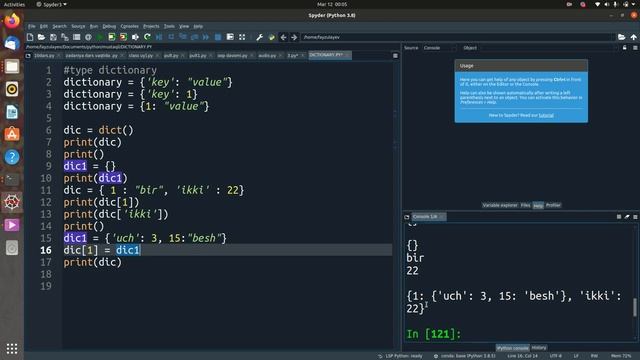Image resolution: width=640 pixels, height=360 pixels.
Task: Open the PYTHONPATH manager Python icon
Action: (x=271, y=37)
